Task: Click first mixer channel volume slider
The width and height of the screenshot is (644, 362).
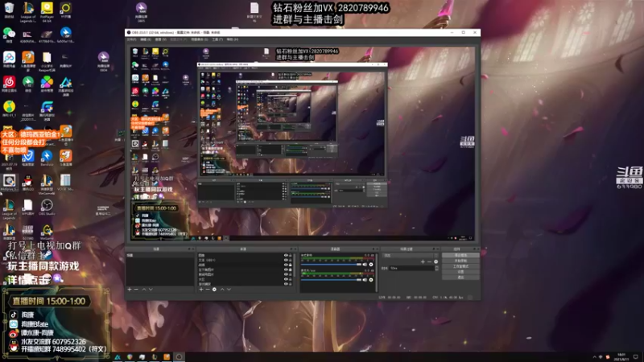Action: 331,265
